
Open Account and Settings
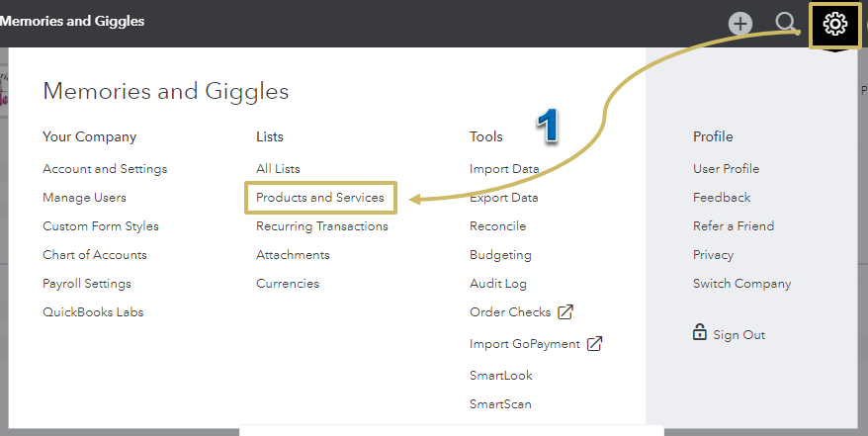click(105, 169)
